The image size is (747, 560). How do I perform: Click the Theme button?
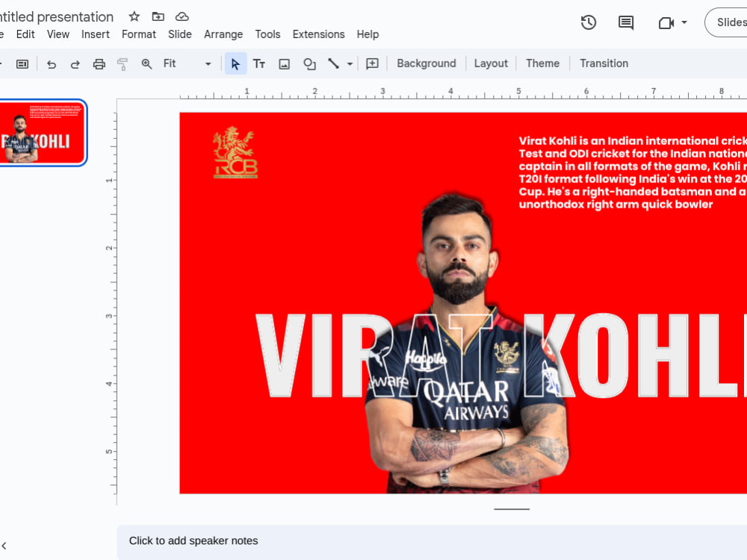[542, 63]
